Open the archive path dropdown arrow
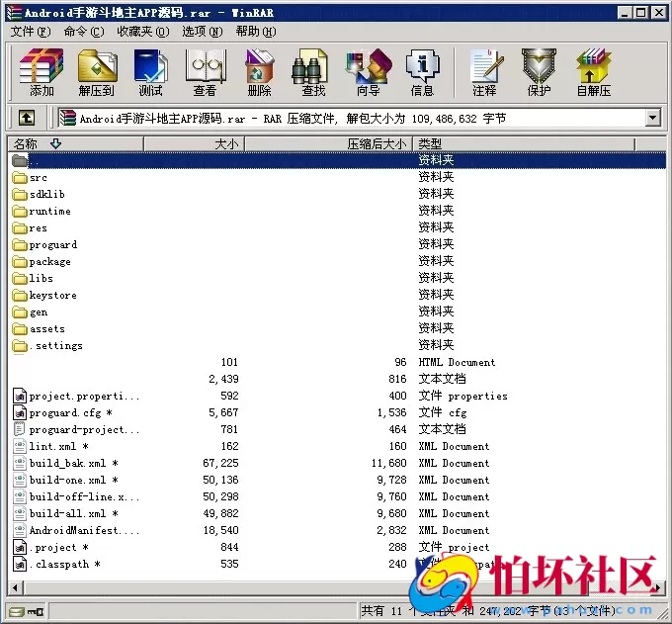 coord(652,118)
